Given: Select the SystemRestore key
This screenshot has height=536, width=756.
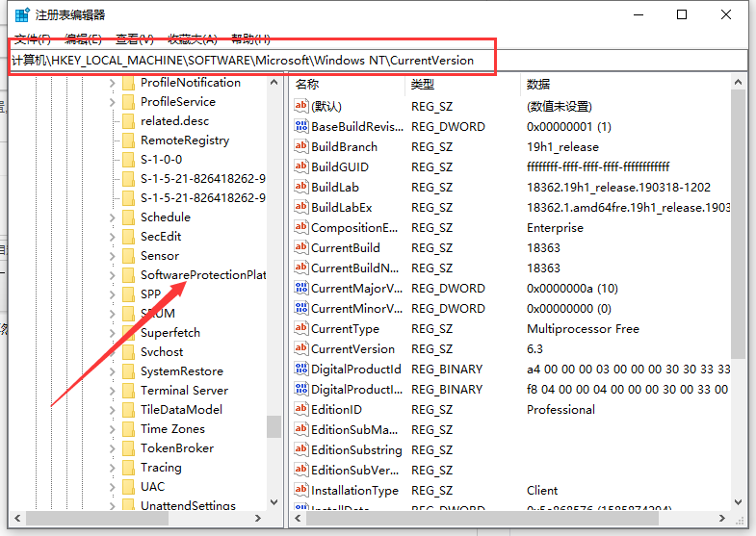Looking at the screenshot, I should [x=181, y=371].
